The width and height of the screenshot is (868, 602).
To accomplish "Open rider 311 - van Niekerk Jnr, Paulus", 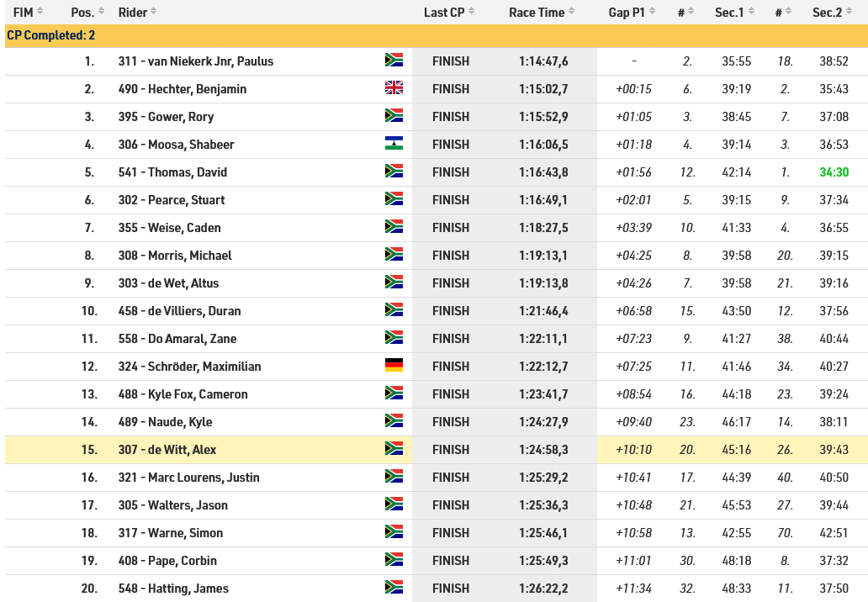I will (x=196, y=61).
